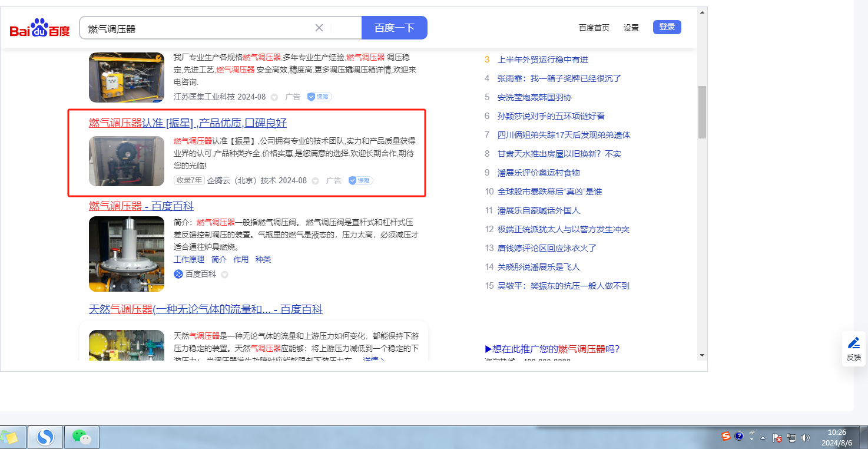
Task: Show hidden tray icons arrow
Action: [763, 438]
